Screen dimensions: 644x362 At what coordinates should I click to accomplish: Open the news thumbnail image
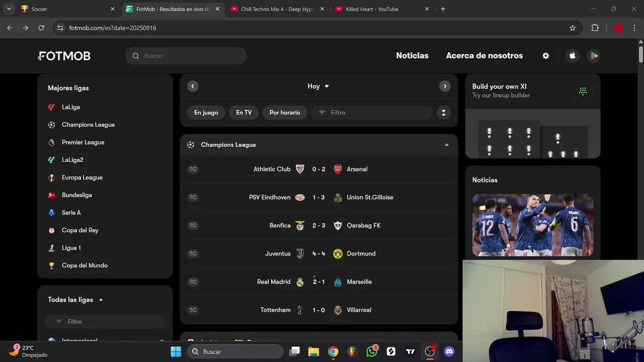point(533,225)
